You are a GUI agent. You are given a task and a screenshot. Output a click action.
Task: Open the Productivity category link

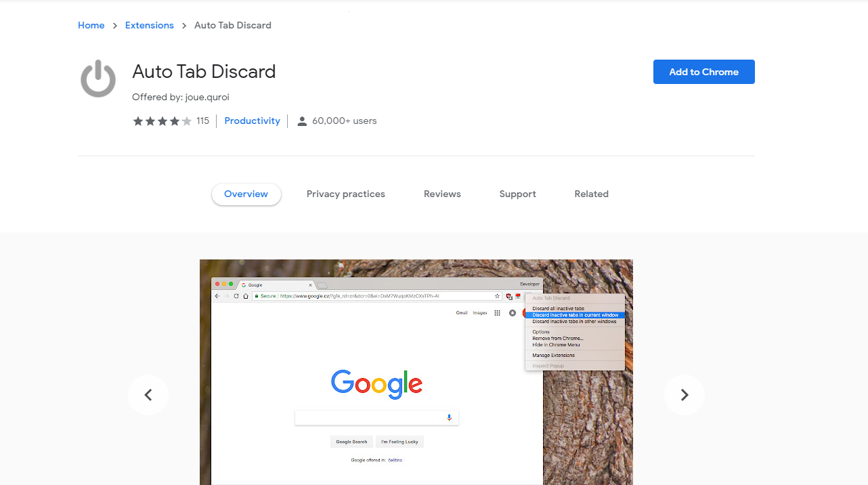click(253, 121)
